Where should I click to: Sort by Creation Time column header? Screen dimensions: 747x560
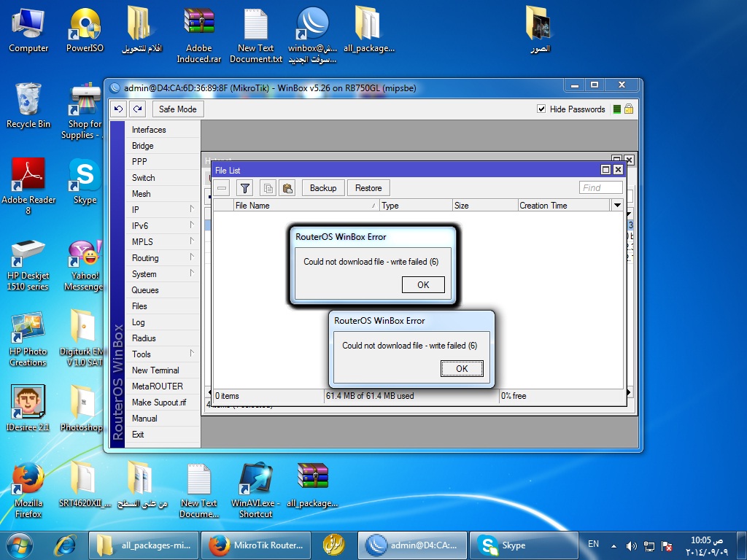coord(564,205)
